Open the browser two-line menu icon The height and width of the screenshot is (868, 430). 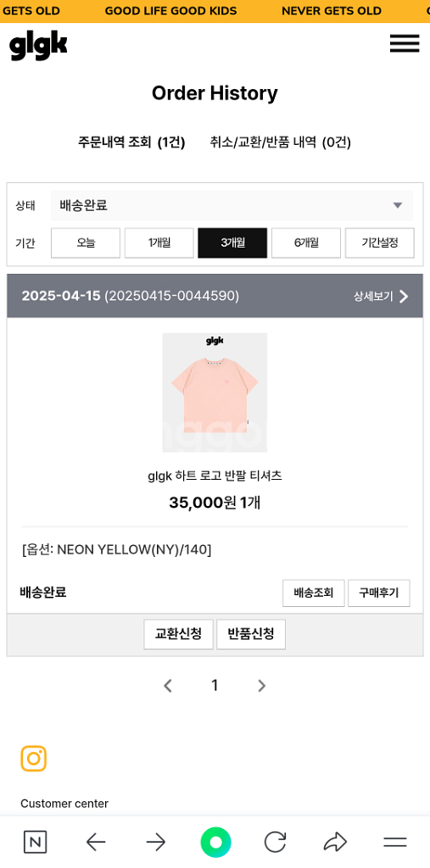(395, 843)
